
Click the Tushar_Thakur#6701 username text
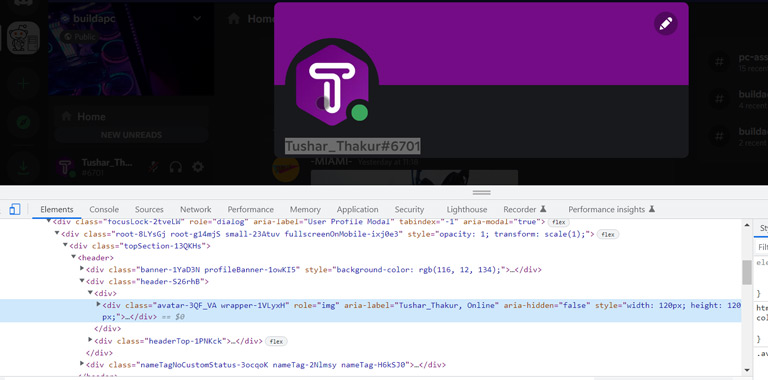[353, 146]
